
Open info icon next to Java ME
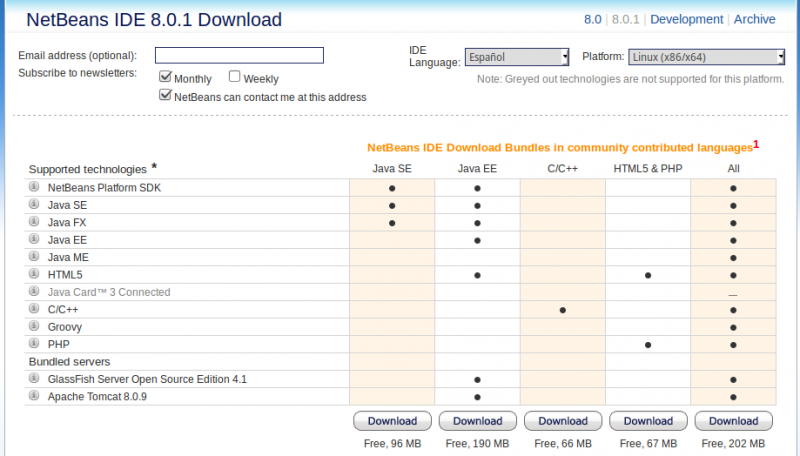click(34, 256)
